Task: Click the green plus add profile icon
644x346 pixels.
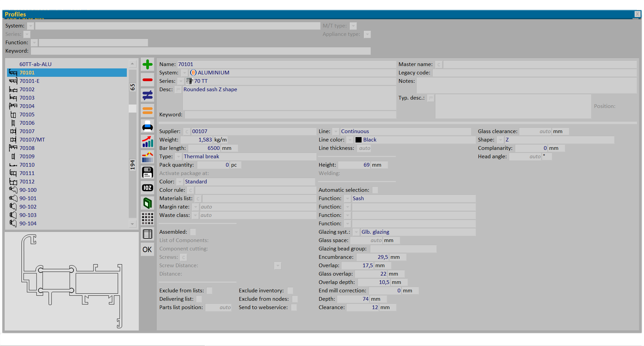Action: coord(147,64)
